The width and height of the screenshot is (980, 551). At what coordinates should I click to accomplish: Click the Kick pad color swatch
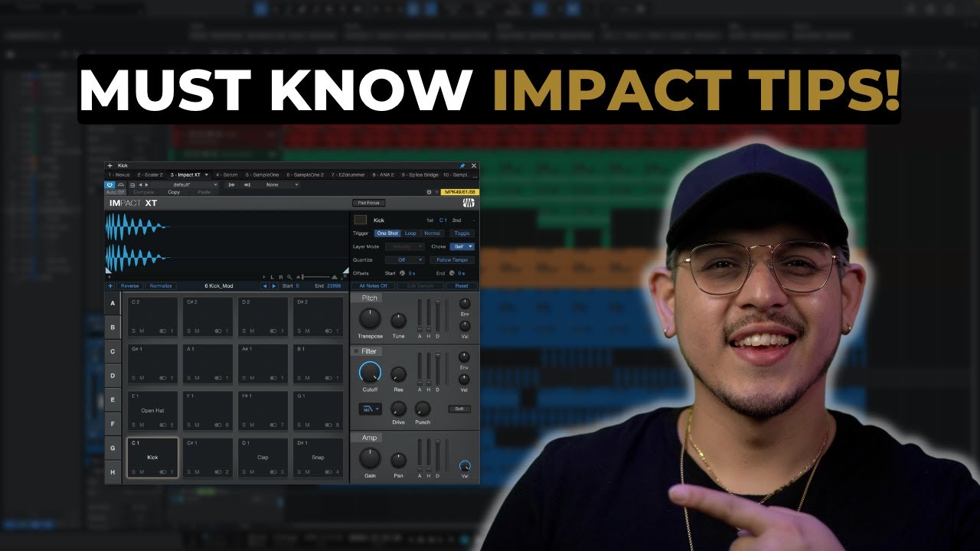tap(360, 220)
